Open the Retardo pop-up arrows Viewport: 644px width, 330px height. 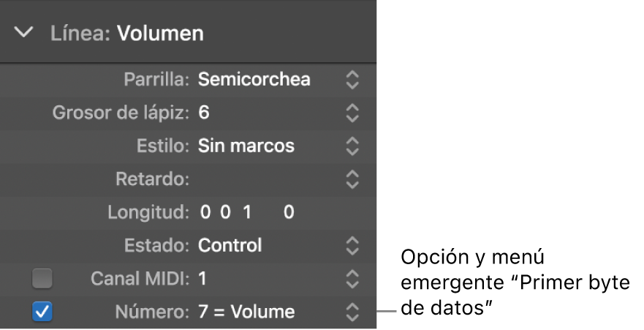pos(352,179)
